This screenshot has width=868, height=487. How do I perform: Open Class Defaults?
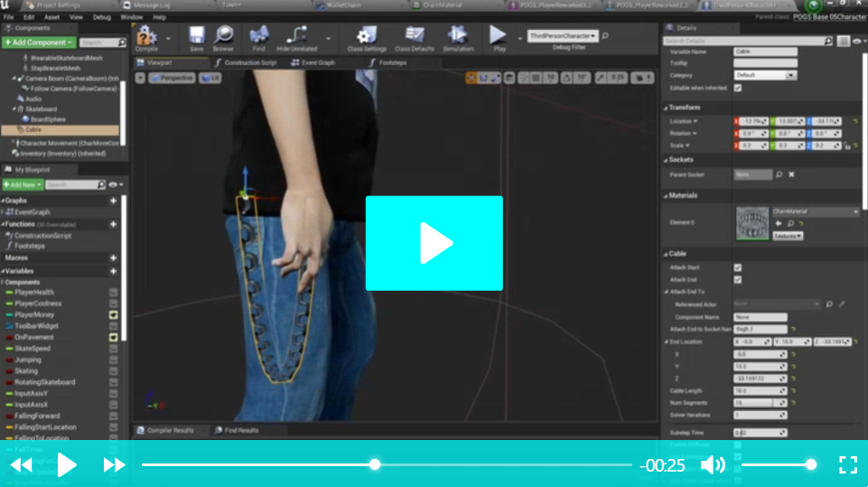pyautogui.click(x=414, y=39)
